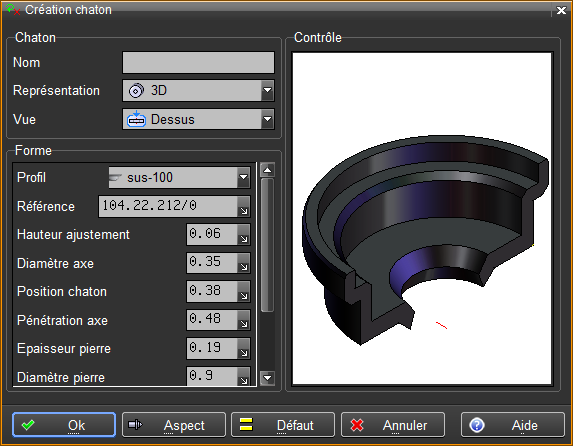Click the arrow icon beside Position chaton value
The width and height of the screenshot is (573, 446).
point(244,292)
